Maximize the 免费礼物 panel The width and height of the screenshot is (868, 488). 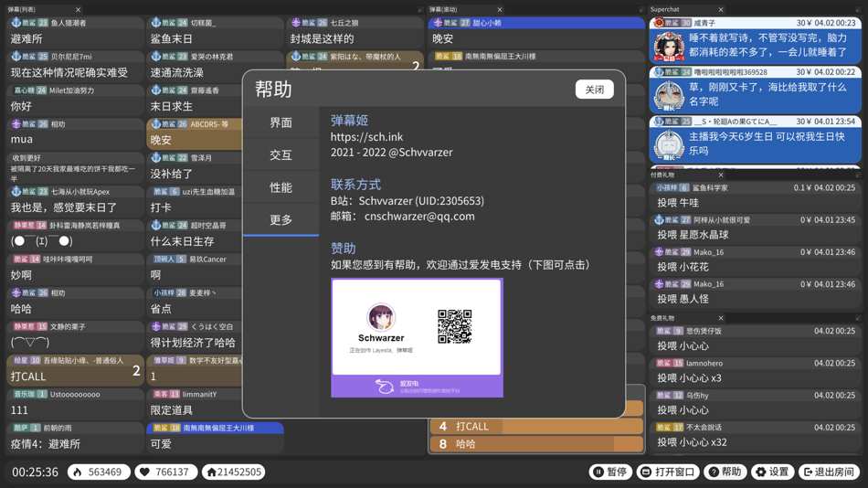(x=858, y=318)
